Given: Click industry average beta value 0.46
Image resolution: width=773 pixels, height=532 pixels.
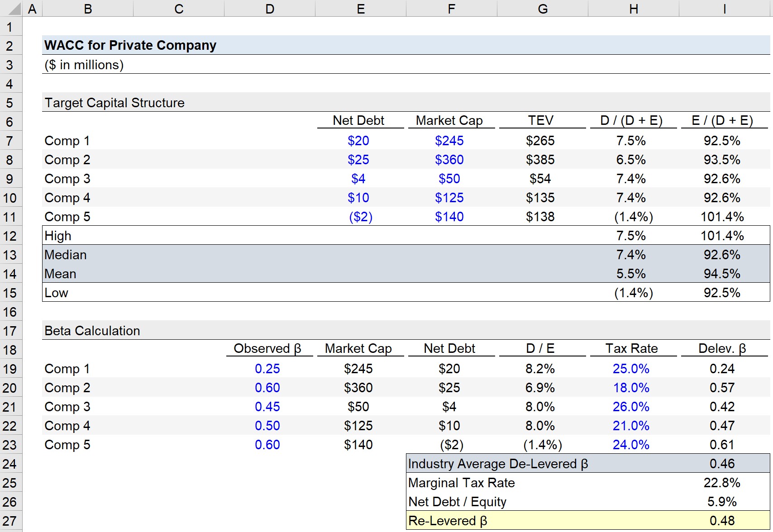Looking at the screenshot, I should tap(722, 464).
